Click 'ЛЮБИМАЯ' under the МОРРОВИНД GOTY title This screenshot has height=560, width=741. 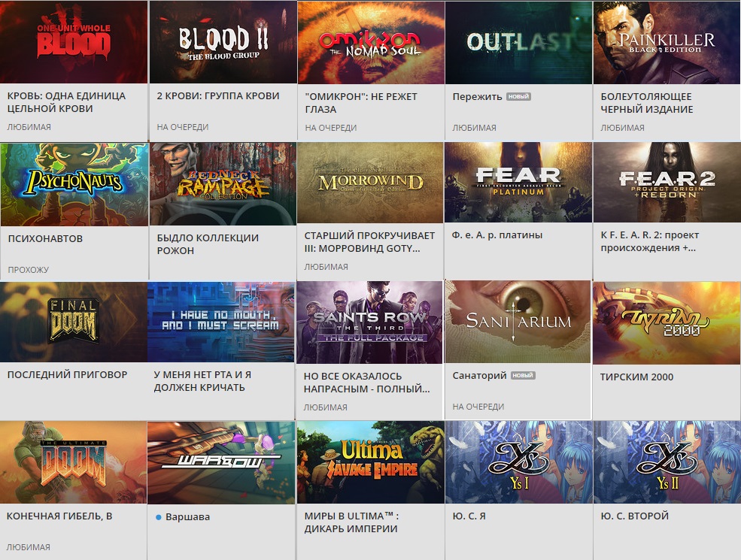coord(326,267)
